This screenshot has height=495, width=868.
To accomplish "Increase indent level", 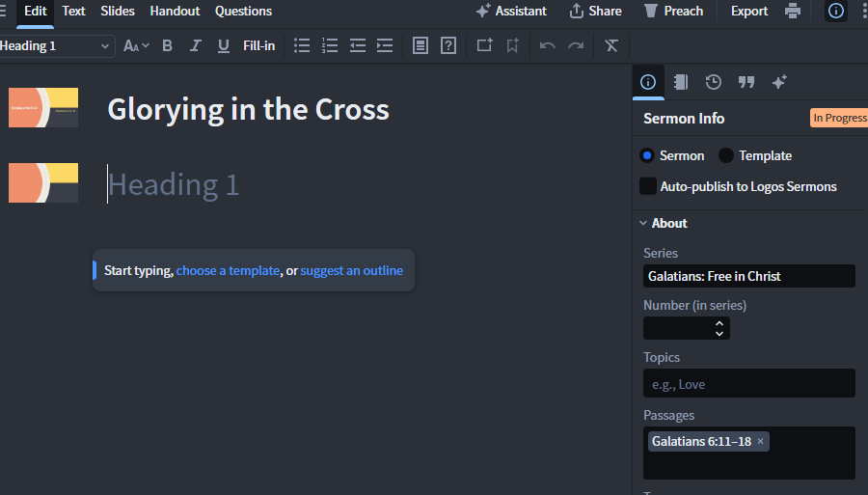I will pos(385,46).
